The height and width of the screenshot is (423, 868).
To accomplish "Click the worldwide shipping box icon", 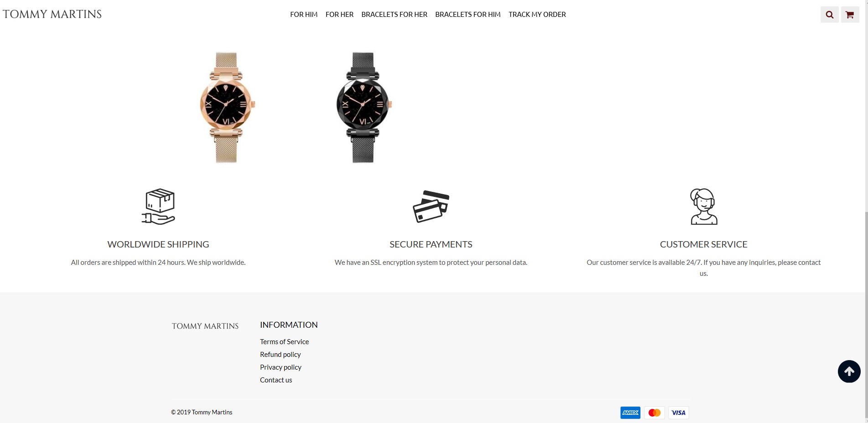I will [158, 206].
